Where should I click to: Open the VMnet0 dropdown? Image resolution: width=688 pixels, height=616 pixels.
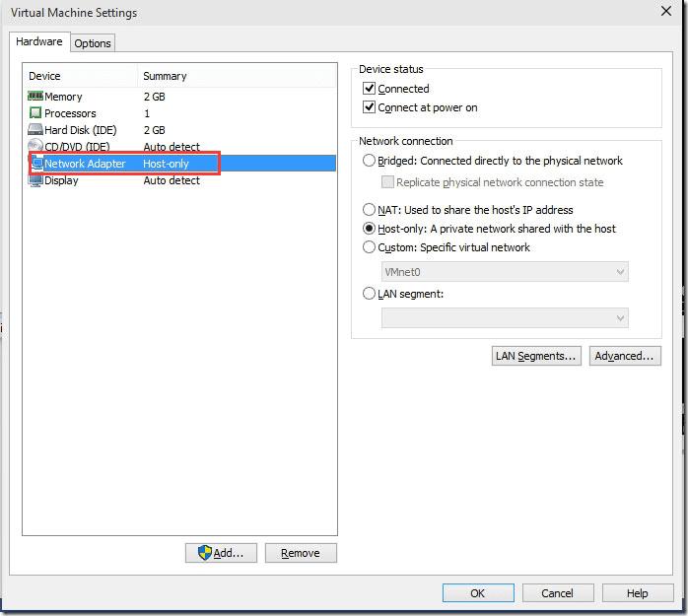(505, 272)
